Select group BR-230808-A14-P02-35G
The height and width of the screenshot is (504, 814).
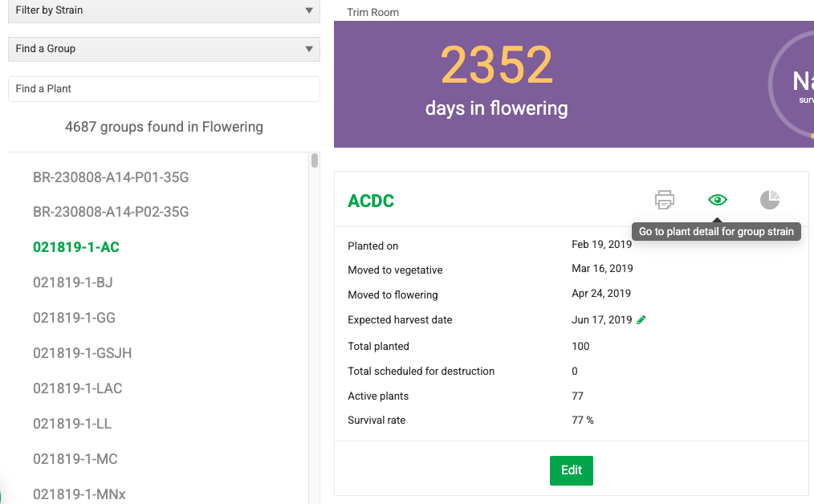[x=111, y=212]
